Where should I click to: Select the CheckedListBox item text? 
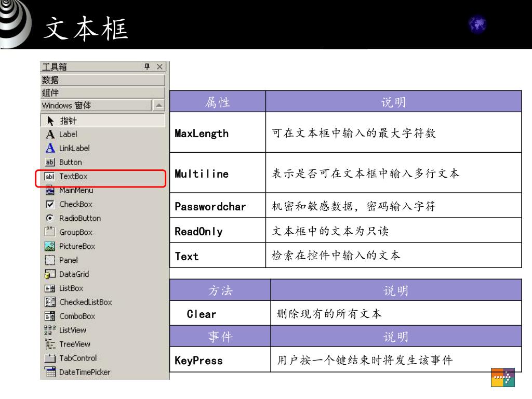pos(86,302)
